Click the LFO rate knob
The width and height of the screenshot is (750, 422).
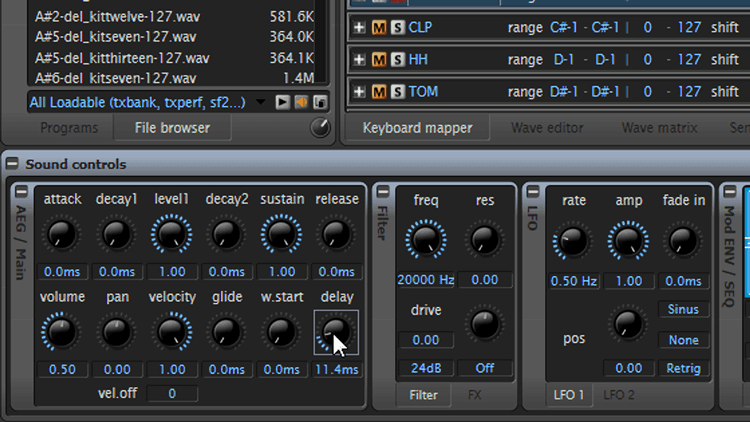tap(573, 239)
